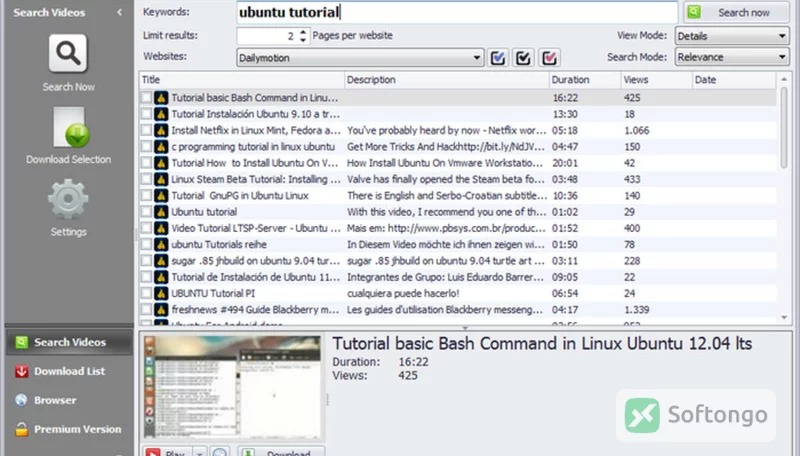Click Dailymotion icon of Tutorial basic Bash row

(x=161, y=97)
